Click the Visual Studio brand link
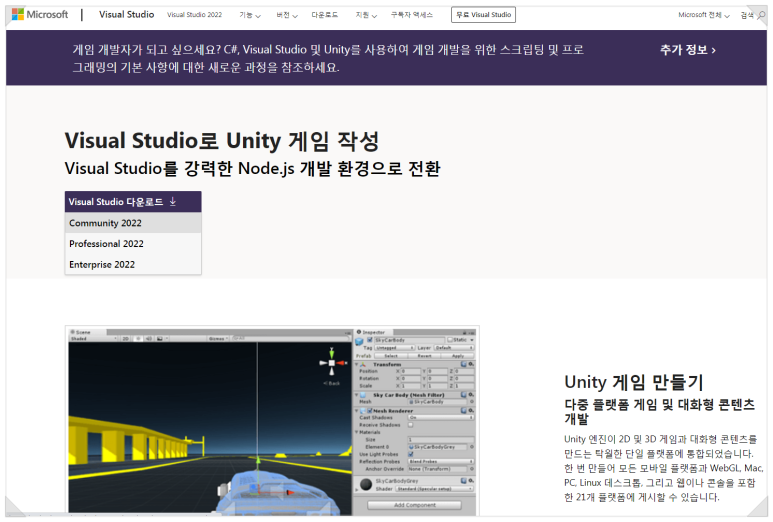Screen dimensions: 773x522 click(x=126, y=14)
